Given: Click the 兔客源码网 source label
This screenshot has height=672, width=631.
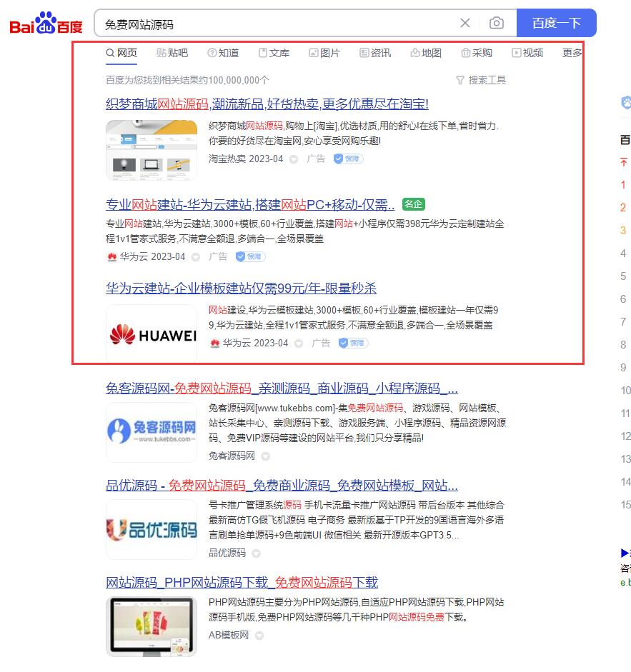Looking at the screenshot, I should click(232, 456).
